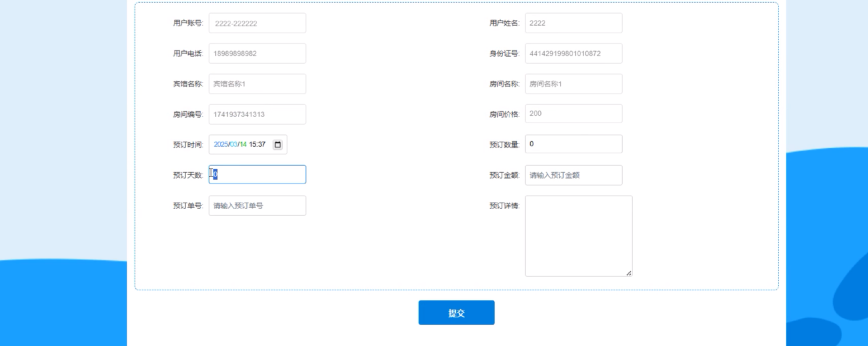Select the 房间编号 field
The width and height of the screenshot is (868, 346).
tap(257, 114)
